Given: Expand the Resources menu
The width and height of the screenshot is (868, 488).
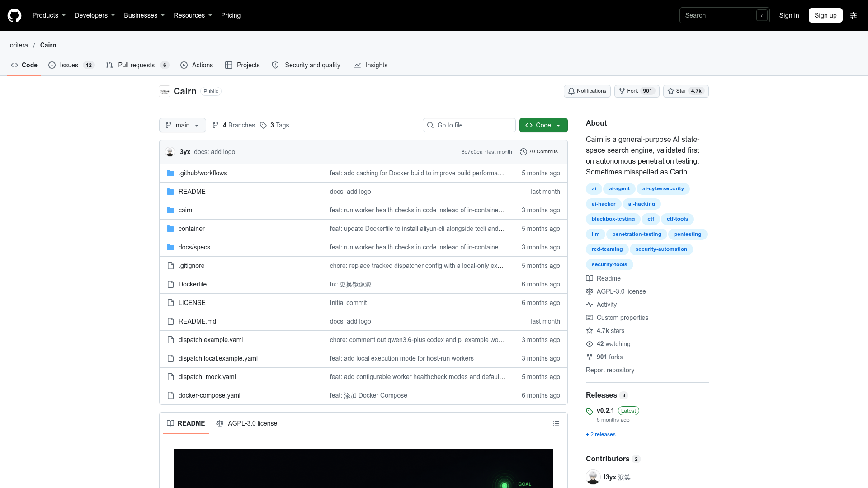Looking at the screenshot, I should (x=193, y=15).
